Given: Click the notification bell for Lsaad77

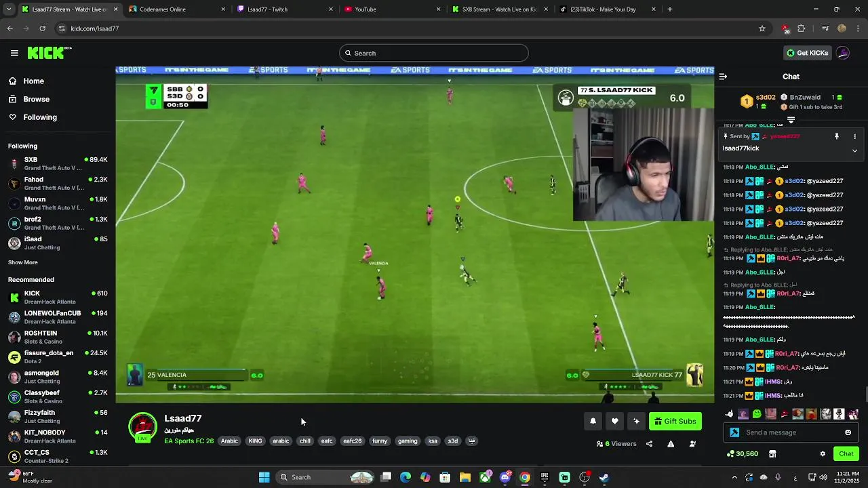Looking at the screenshot, I should pos(593,421).
